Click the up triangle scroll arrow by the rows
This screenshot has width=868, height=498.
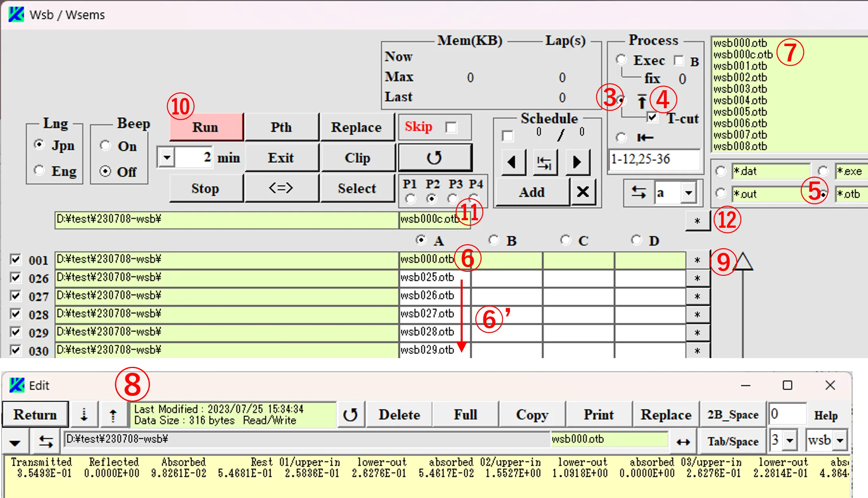click(743, 262)
